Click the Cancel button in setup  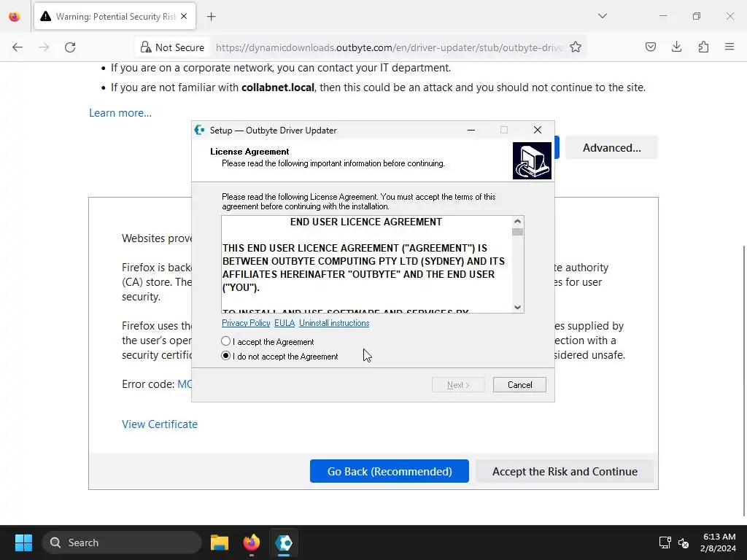click(x=519, y=385)
